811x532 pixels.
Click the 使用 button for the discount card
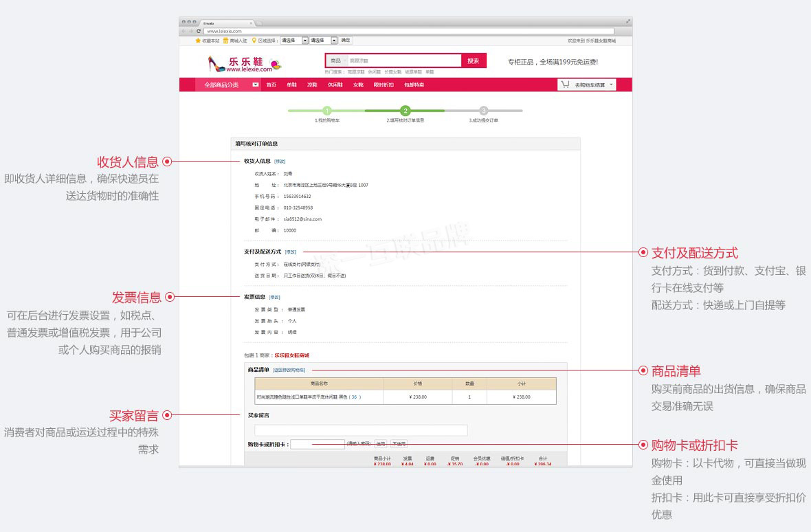point(381,444)
